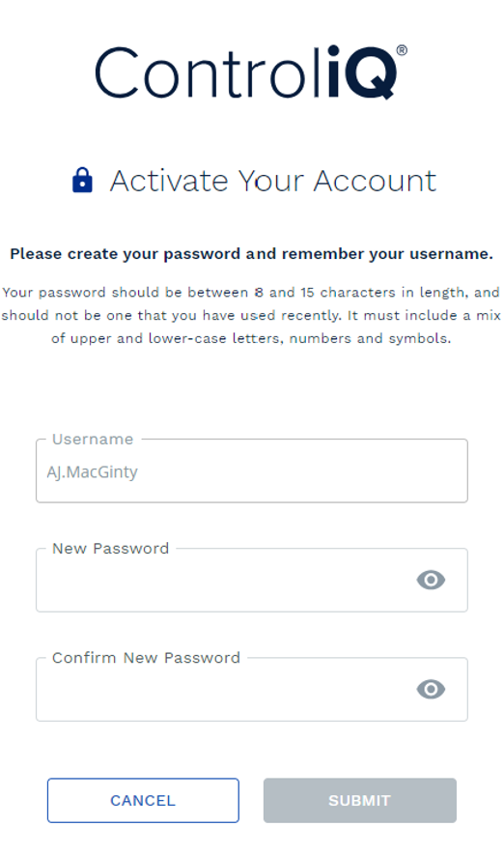Submit the new password form

pyautogui.click(x=359, y=801)
